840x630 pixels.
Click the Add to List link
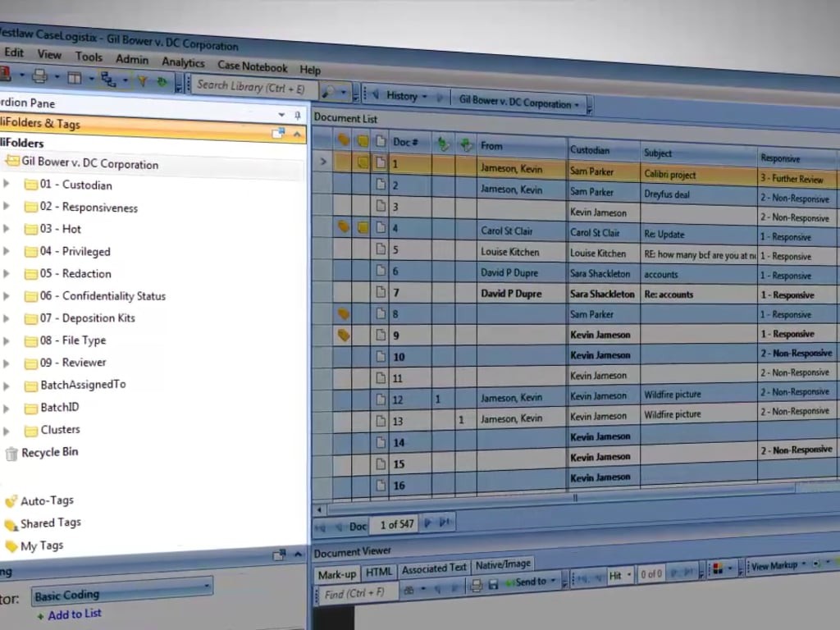click(75, 614)
